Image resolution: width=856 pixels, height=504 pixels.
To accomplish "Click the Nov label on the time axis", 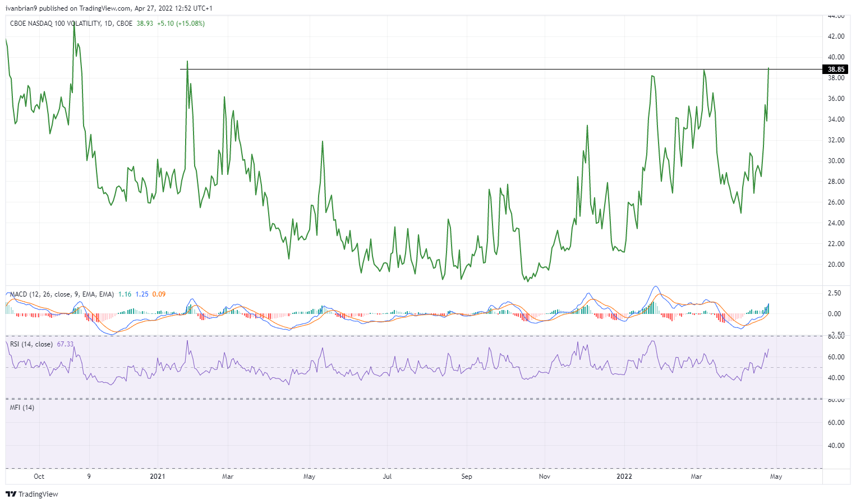I will pos(544,477).
